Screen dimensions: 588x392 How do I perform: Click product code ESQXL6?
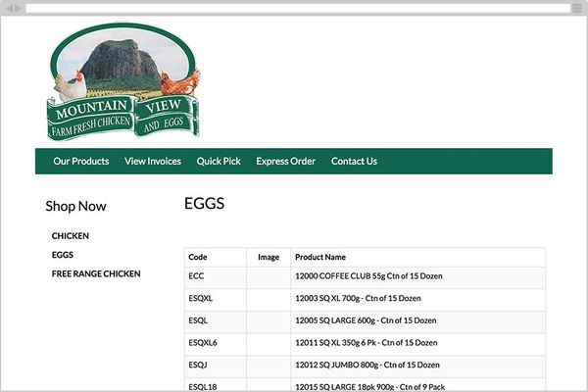pos(203,342)
